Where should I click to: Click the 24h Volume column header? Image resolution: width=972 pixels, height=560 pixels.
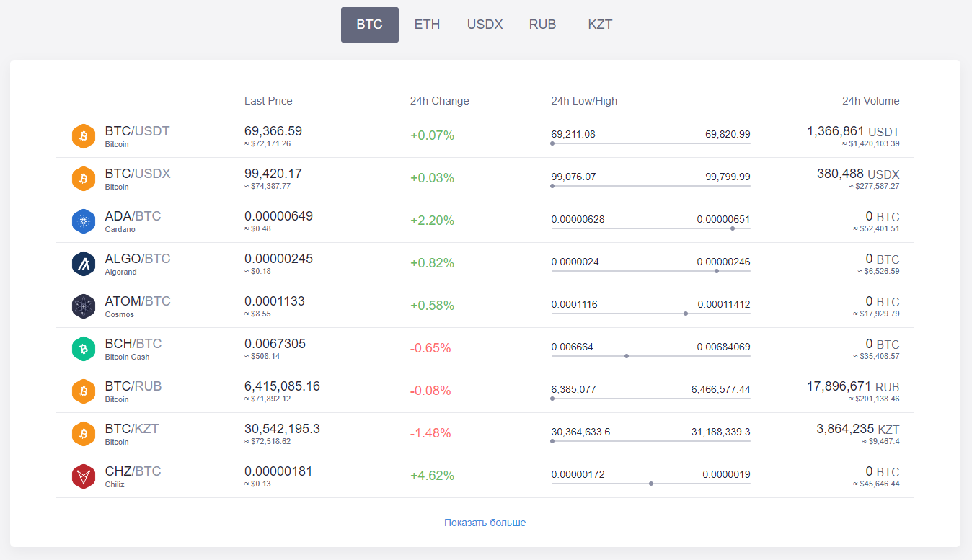coord(871,101)
